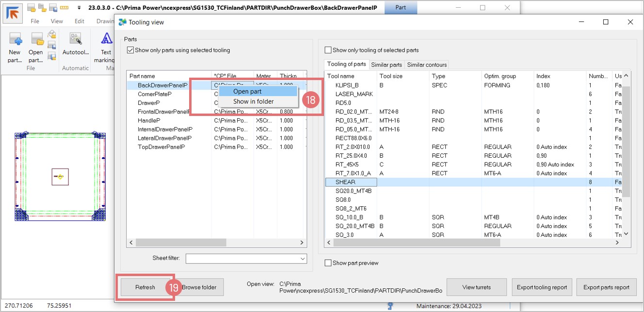The height and width of the screenshot is (312, 644).
Task: Switch to the Similar contours tab
Action: point(427,65)
